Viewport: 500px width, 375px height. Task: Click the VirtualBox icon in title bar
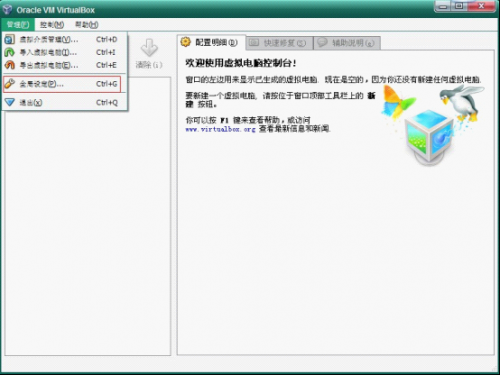pyautogui.click(x=7, y=9)
